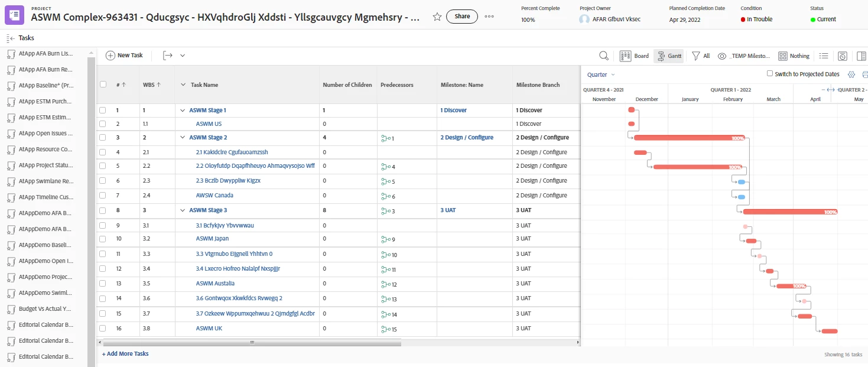Open Gantt settings gear icon

[851, 74]
